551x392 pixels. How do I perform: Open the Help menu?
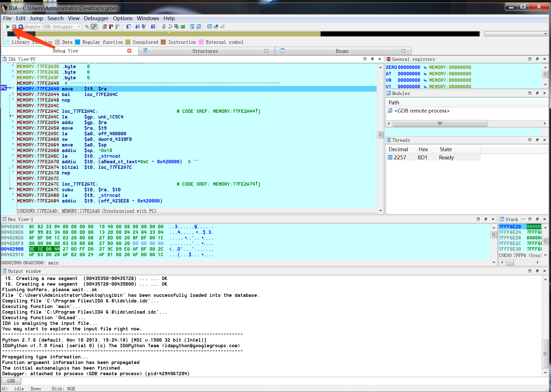point(169,18)
